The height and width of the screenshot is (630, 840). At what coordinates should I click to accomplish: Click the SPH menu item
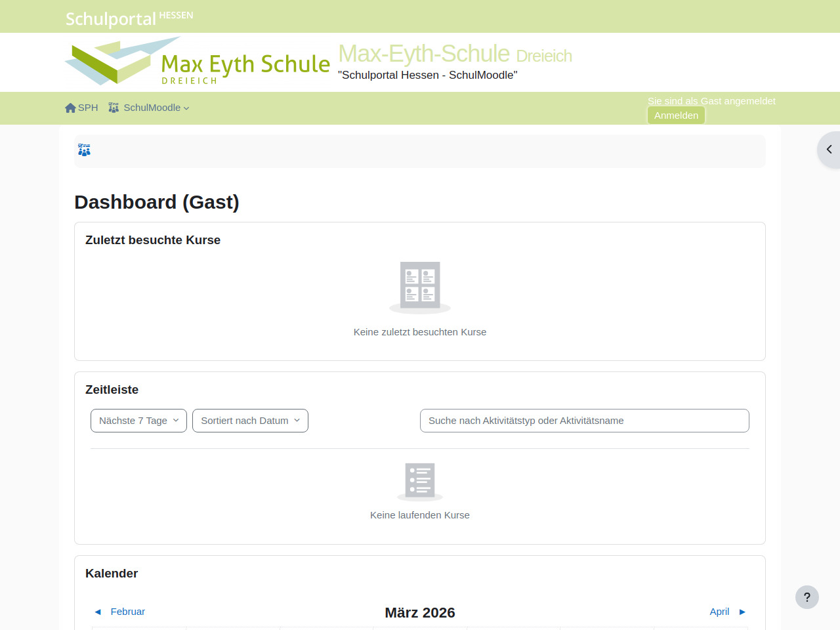[88, 108]
